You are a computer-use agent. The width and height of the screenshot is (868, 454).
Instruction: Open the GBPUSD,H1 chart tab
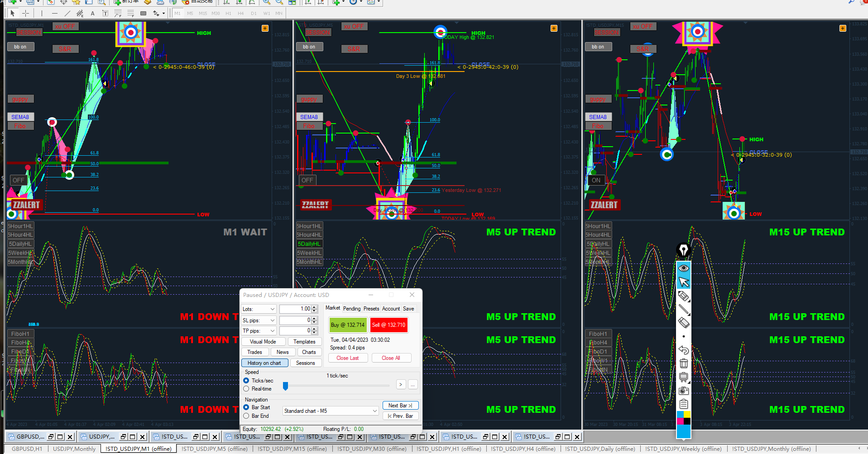click(27, 449)
